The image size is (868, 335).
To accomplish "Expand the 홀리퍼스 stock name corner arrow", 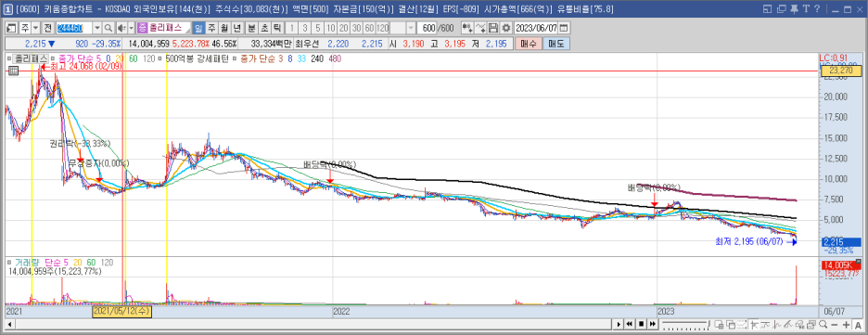I will pos(187,32).
